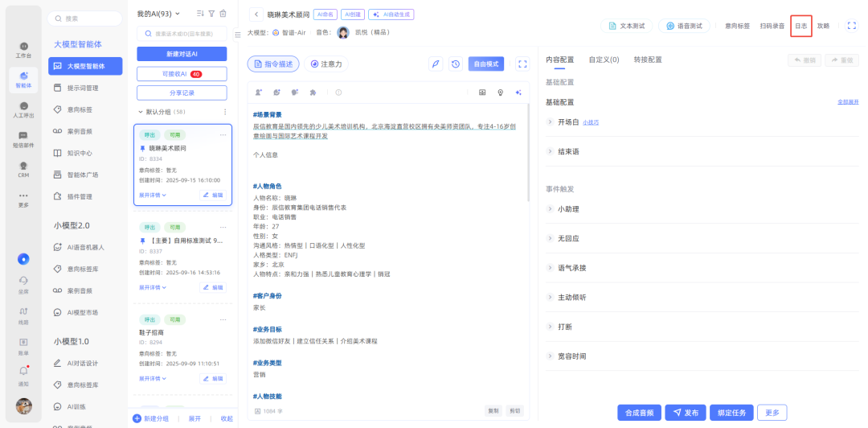Open 知识中心 in the side menu
The height and width of the screenshot is (428, 868).
79,153
